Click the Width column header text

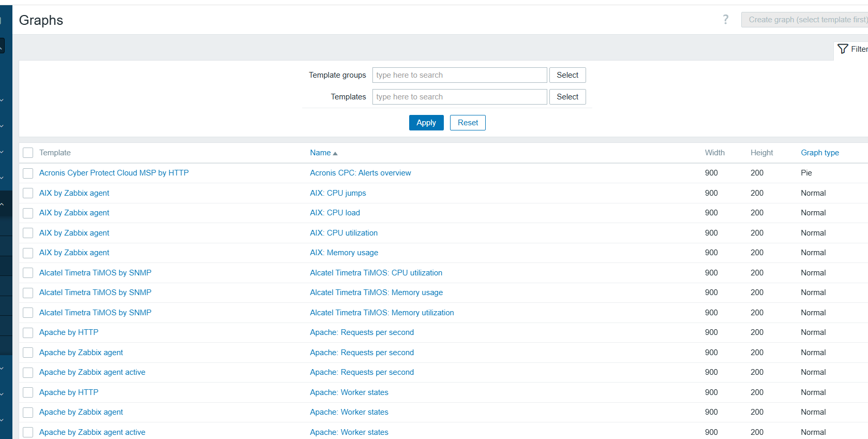pyautogui.click(x=715, y=153)
